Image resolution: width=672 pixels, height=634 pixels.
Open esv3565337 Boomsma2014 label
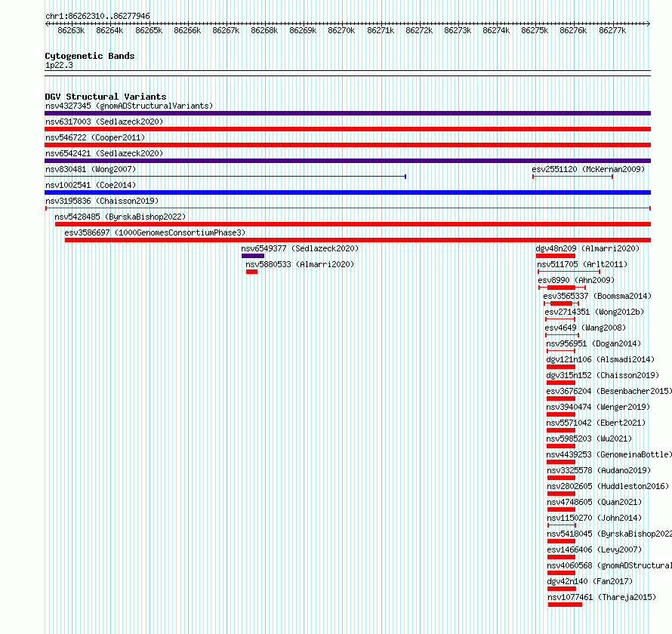click(597, 296)
